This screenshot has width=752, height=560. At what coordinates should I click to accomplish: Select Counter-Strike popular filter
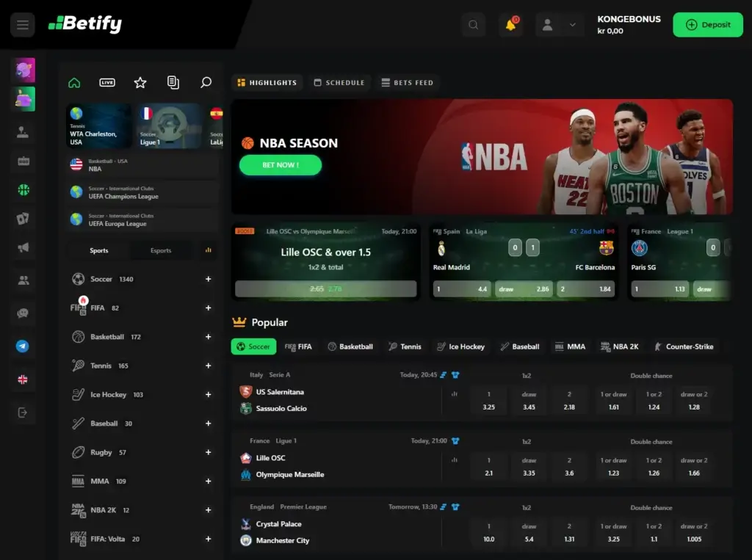[684, 346]
